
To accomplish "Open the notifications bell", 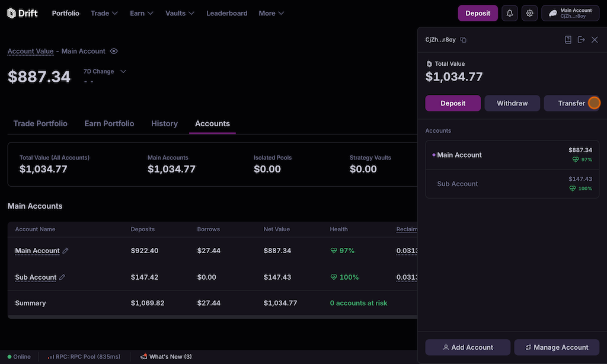I will pos(510,13).
